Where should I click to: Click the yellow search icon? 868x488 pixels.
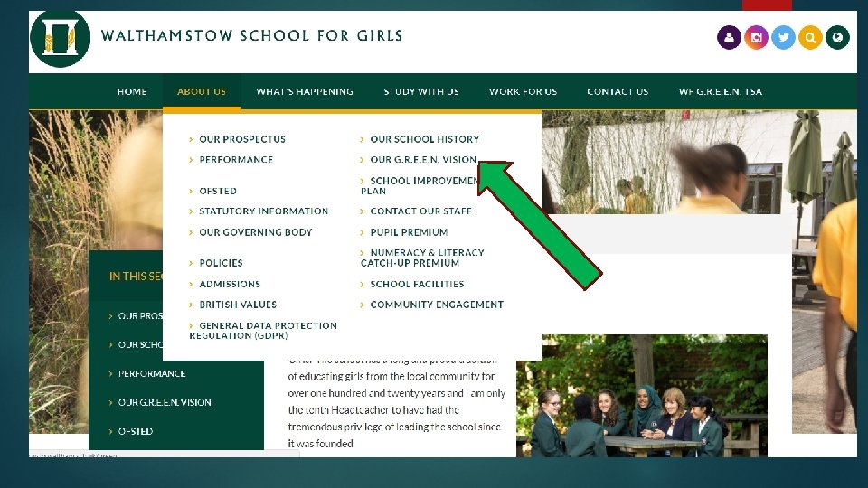click(x=810, y=38)
